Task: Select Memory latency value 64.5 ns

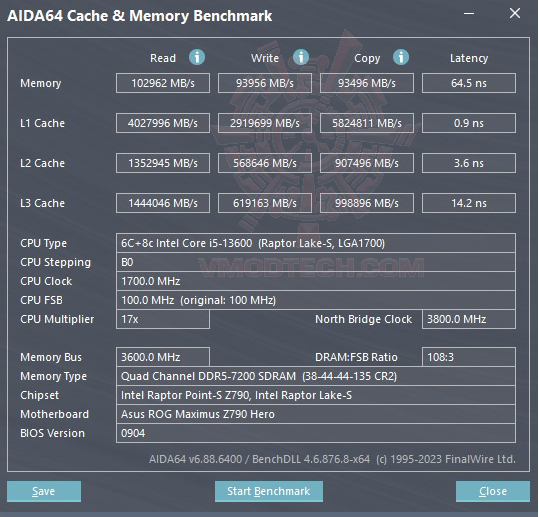Action: (x=469, y=83)
